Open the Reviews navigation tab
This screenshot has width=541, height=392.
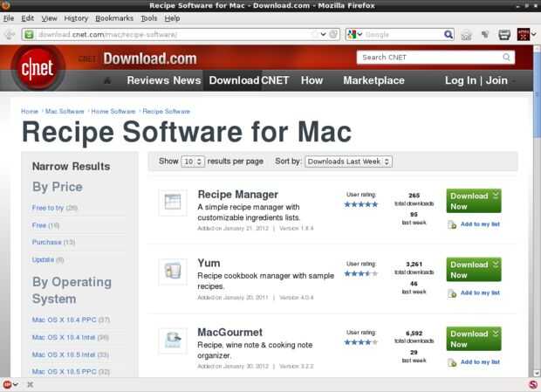(x=148, y=80)
